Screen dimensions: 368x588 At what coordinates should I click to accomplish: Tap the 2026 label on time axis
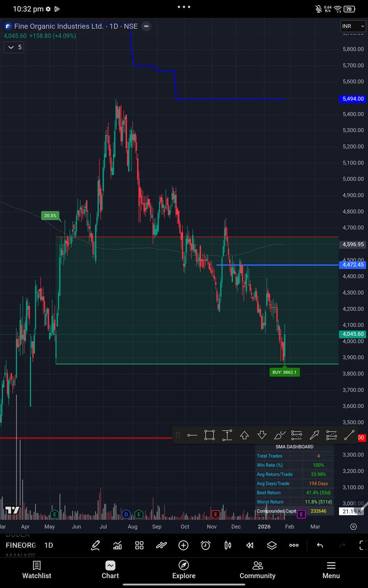(x=263, y=527)
